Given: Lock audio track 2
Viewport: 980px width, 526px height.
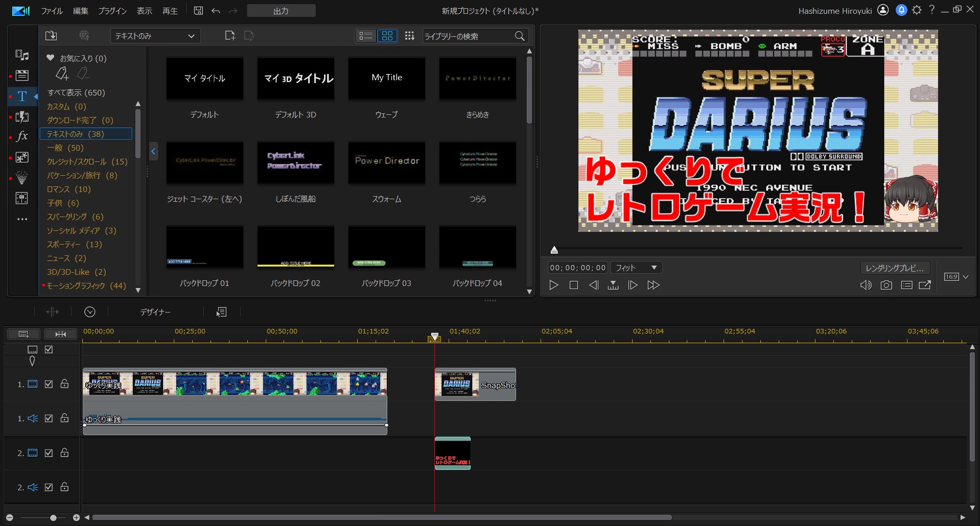Looking at the screenshot, I should pos(65,487).
